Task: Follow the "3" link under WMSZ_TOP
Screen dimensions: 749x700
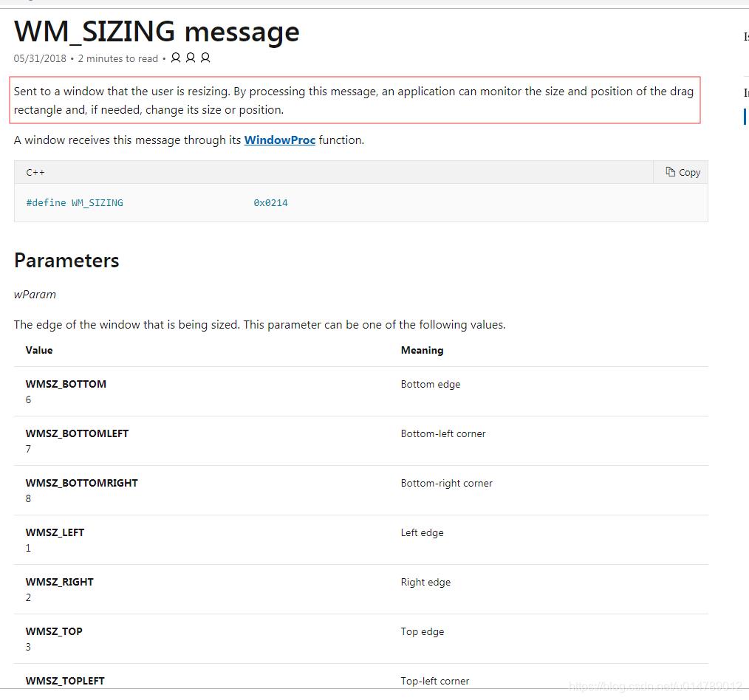Action: (x=28, y=647)
